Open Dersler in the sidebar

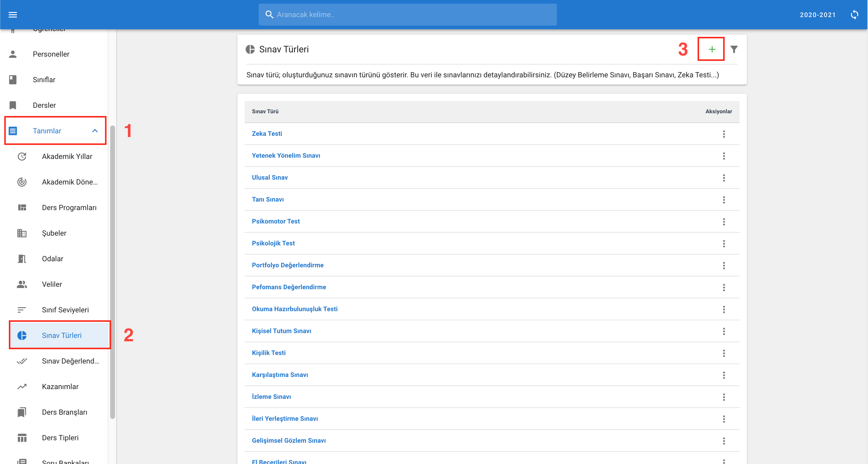pyautogui.click(x=44, y=105)
